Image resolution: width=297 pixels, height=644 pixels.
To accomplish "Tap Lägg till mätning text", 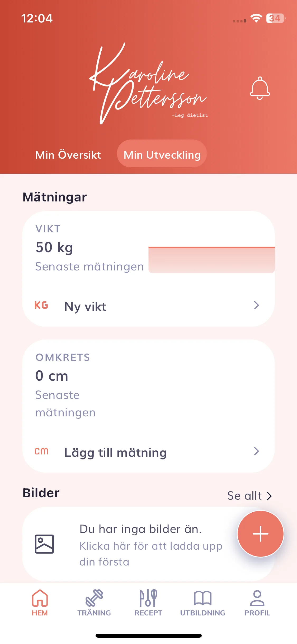I will click(115, 453).
